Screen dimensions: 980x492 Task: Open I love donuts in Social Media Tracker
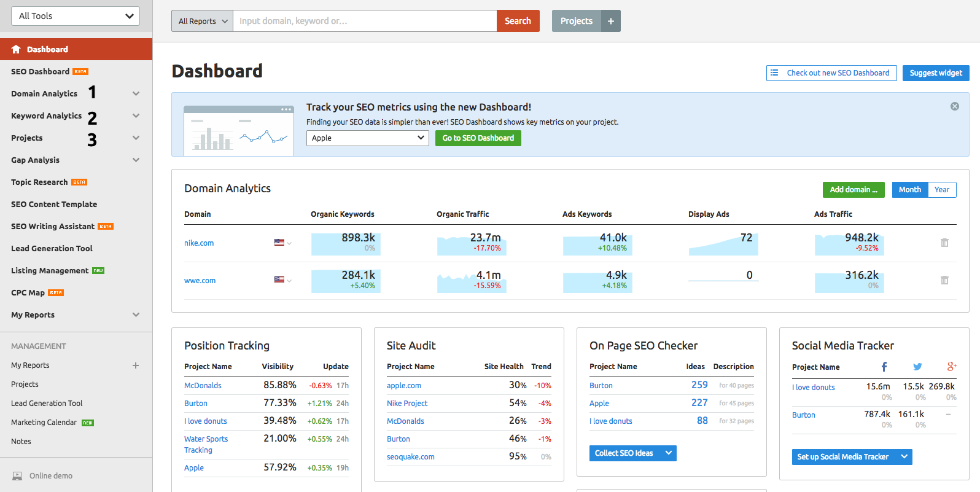coord(814,388)
